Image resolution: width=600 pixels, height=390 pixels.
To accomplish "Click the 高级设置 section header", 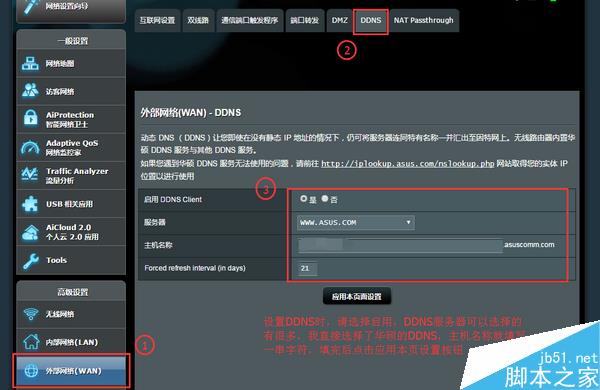I will click(x=72, y=292).
